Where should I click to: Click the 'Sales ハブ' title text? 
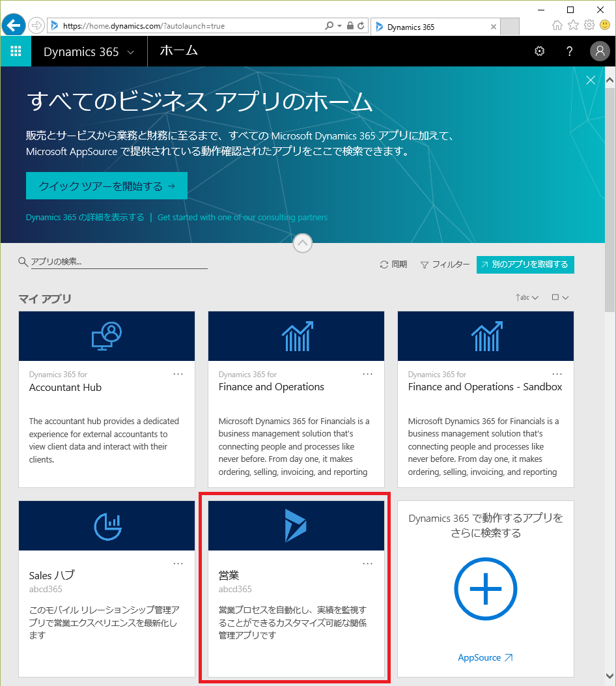click(x=51, y=575)
